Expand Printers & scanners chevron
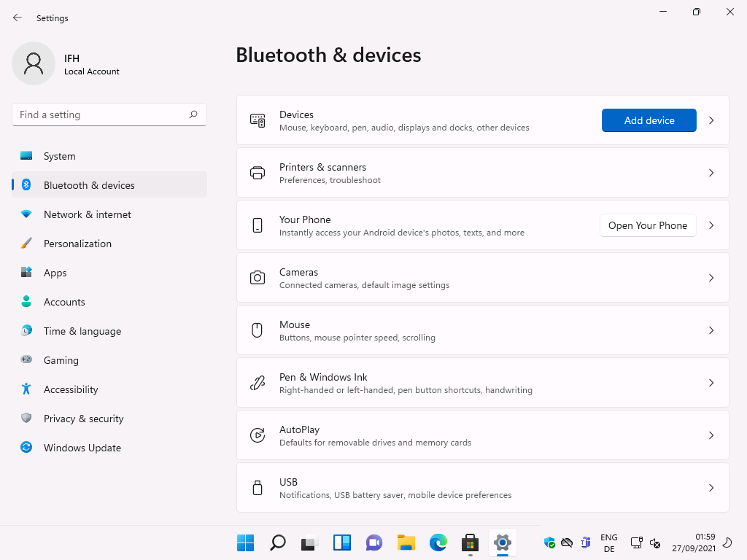The image size is (747, 560). point(711,173)
